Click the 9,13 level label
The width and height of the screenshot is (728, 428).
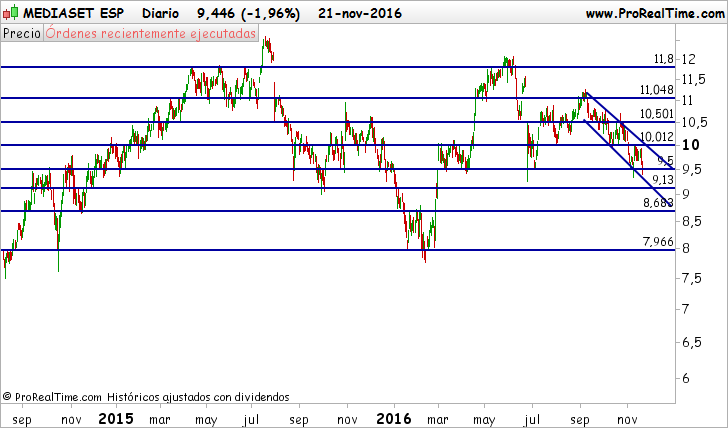(663, 180)
